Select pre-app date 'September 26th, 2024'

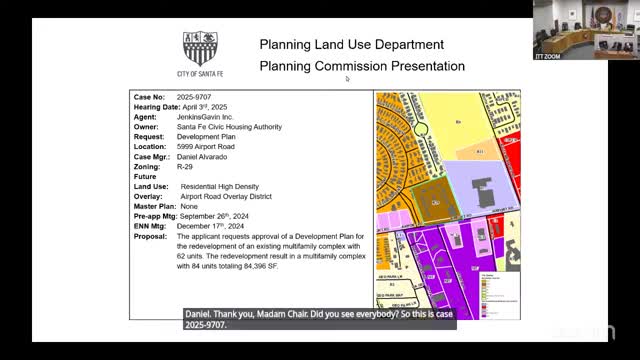214,216
